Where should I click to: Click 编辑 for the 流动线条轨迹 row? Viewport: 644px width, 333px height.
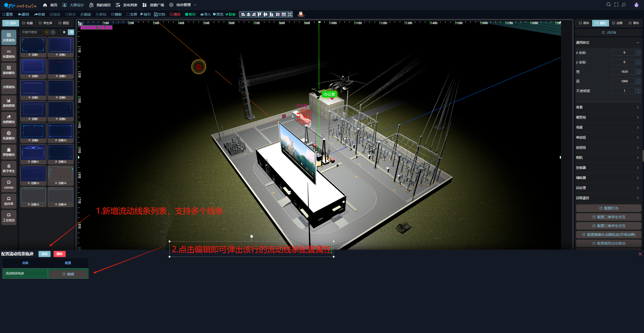click(68, 274)
